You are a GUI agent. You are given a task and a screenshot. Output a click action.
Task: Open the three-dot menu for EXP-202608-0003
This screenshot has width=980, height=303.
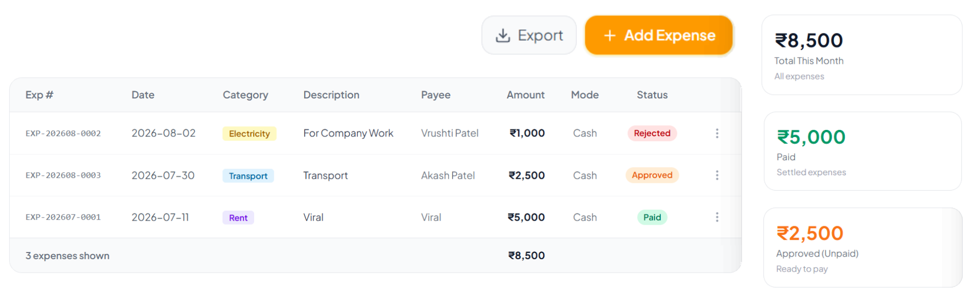(717, 175)
